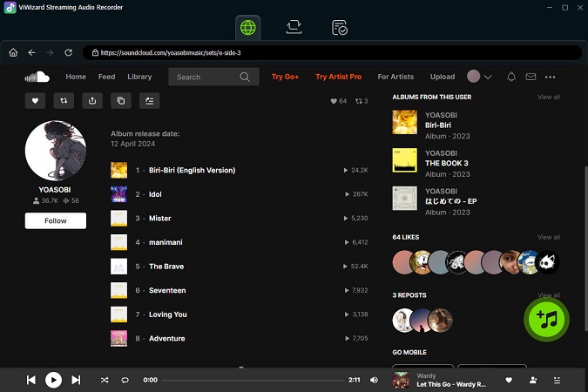This screenshot has height=392, width=588.
Task: Follow YOASOBI with the Follow button
Action: click(56, 220)
